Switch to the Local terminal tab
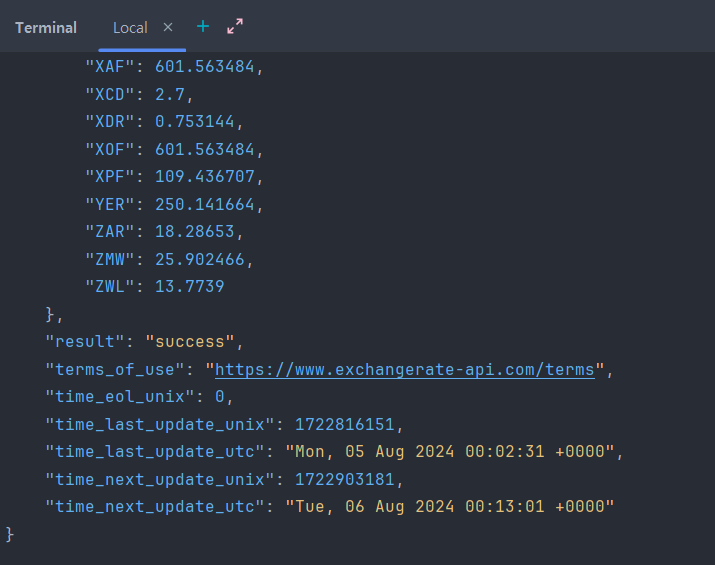Viewport: 715px width, 565px height. pos(130,28)
